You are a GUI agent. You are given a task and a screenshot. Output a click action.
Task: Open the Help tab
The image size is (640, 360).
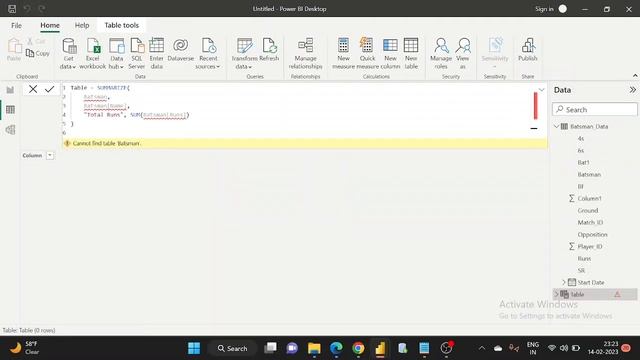tap(82, 25)
